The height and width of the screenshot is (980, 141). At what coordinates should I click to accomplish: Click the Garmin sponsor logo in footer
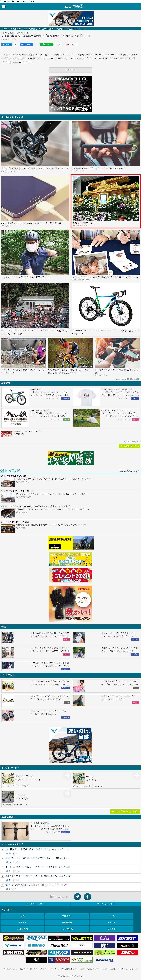pyautogui.click(x=127, y=945)
